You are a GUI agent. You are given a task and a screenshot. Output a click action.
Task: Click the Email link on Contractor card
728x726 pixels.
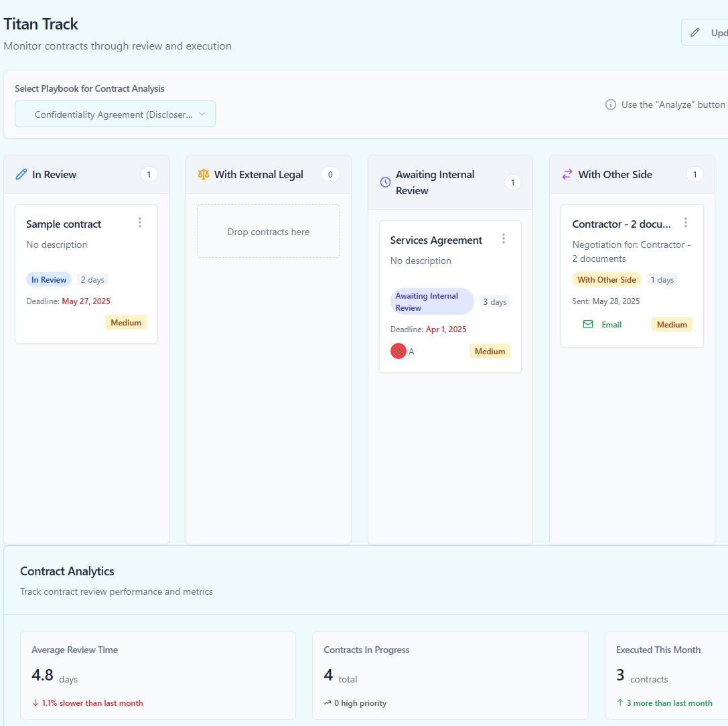coord(611,324)
